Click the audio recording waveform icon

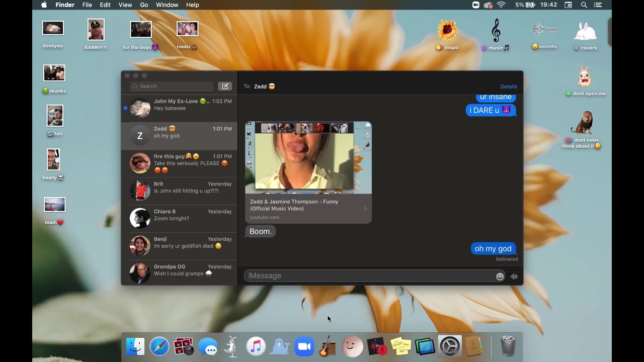point(514,276)
